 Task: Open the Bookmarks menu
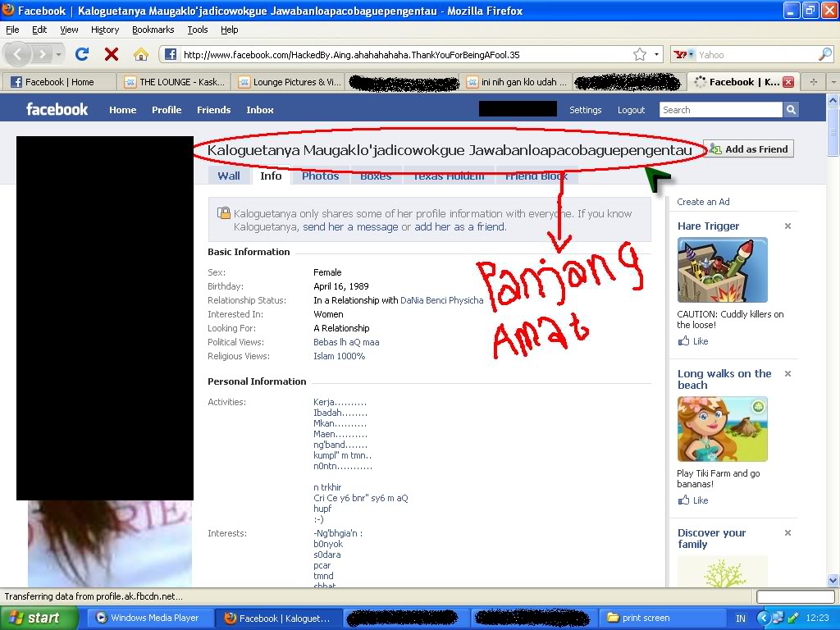tap(153, 30)
